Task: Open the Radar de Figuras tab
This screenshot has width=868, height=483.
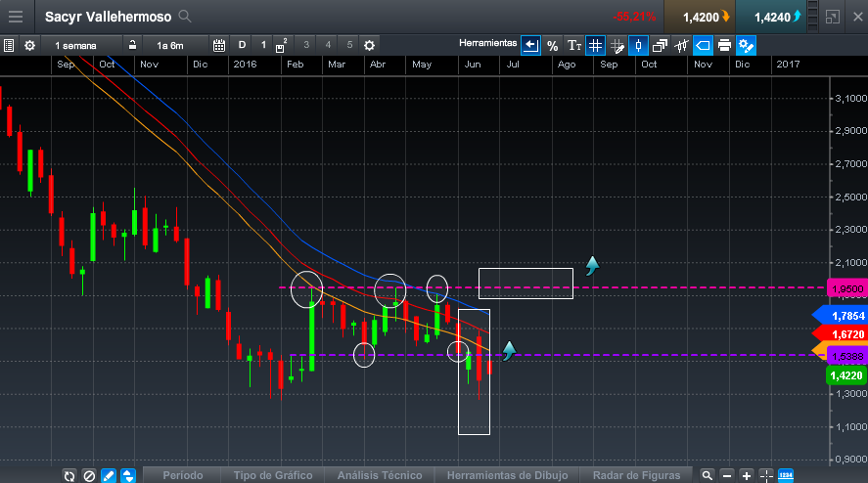Action: (637, 475)
